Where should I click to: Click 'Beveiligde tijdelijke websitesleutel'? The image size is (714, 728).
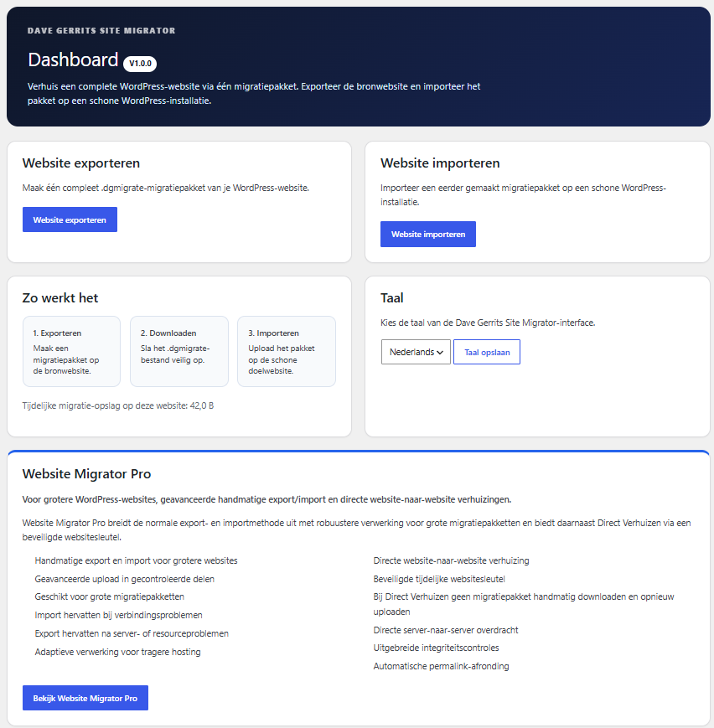coord(439,579)
